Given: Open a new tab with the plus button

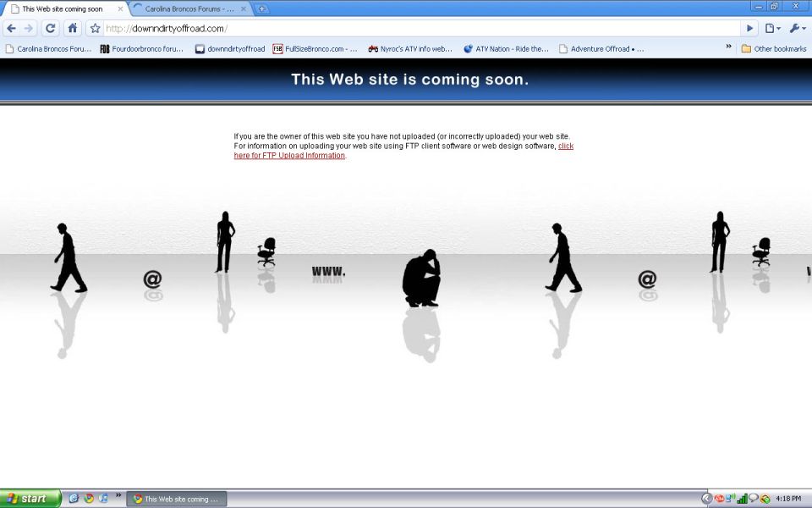Looking at the screenshot, I should tap(262, 8).
